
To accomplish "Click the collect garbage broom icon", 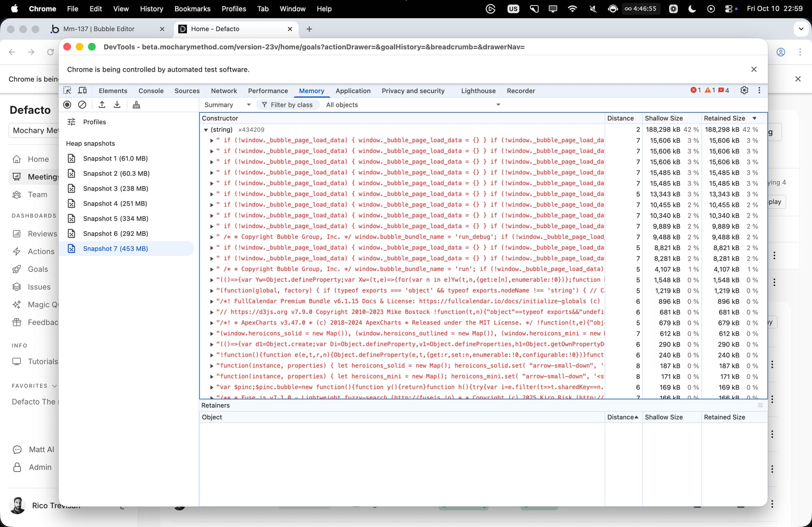I will (136, 105).
